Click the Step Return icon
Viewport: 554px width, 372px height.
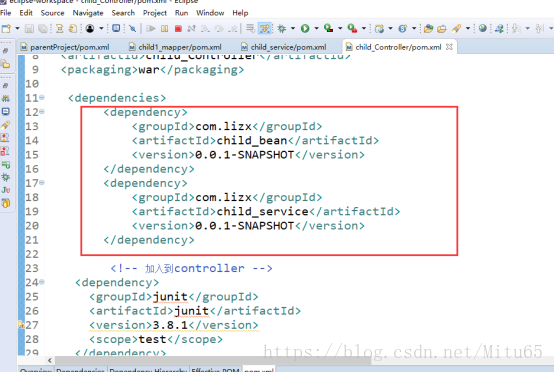(x=232, y=29)
